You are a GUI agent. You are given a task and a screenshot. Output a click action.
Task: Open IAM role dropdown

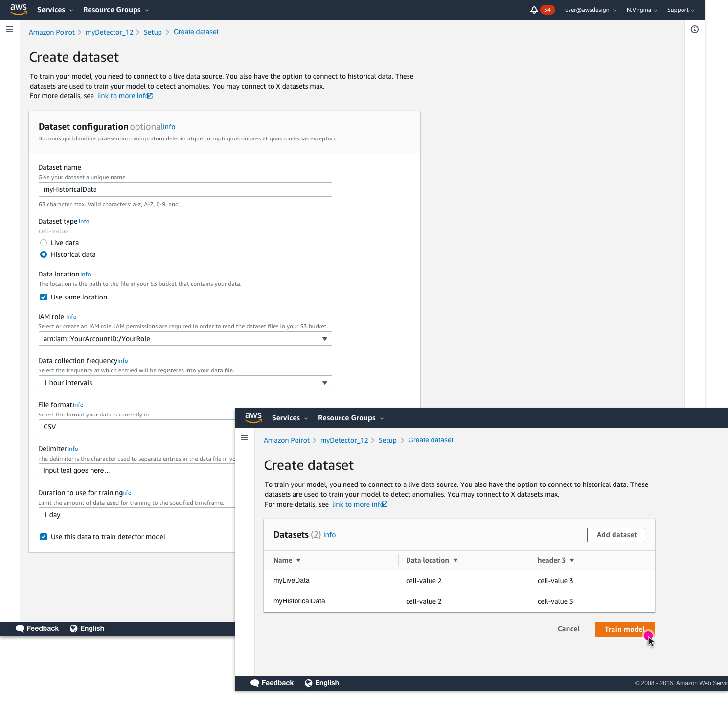185,339
